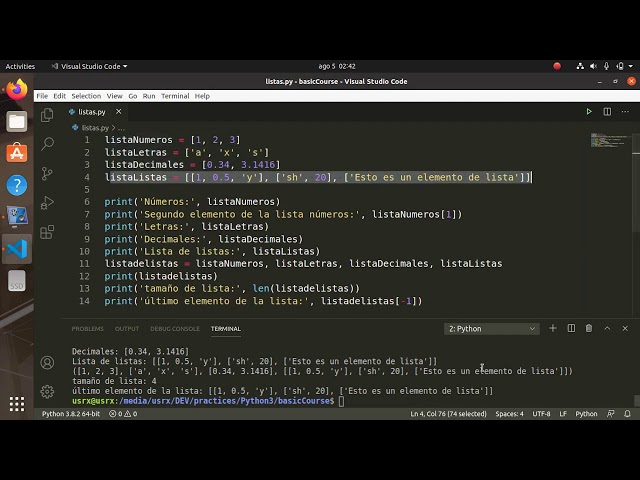Open the Explorer view in activity bar
This screenshot has height=480, width=640.
coord(47,115)
